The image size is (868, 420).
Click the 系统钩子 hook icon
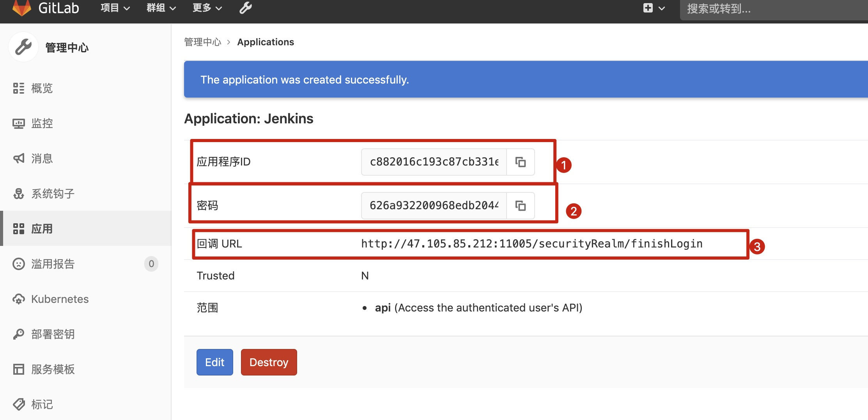(18, 194)
